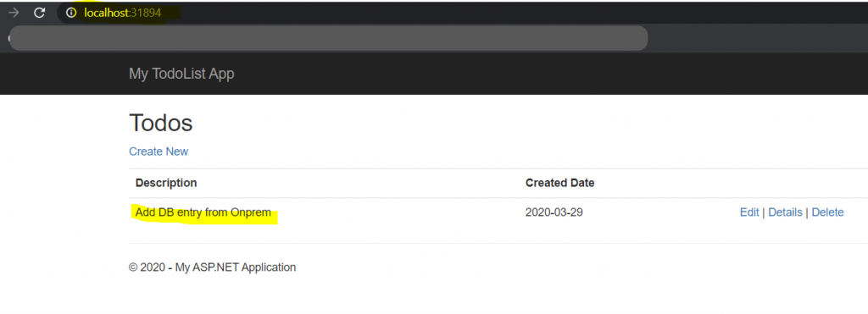Select the port number 31894 in URL

pyautogui.click(x=145, y=13)
